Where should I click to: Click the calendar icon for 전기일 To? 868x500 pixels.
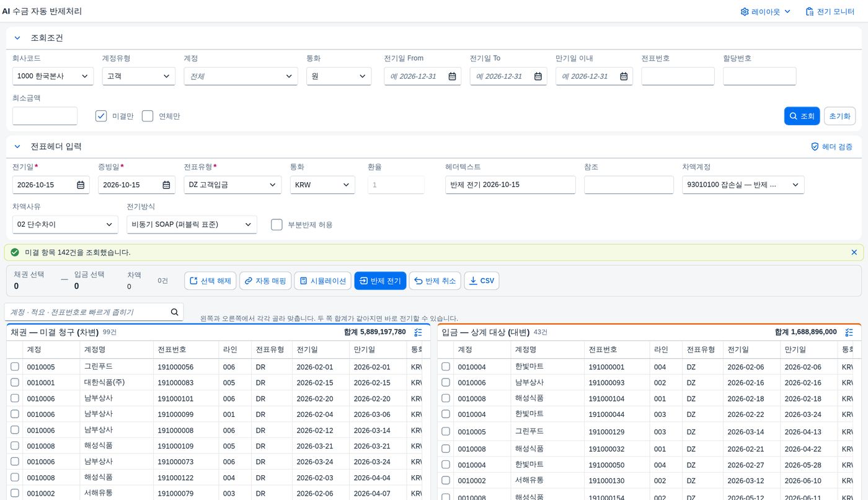click(x=538, y=76)
